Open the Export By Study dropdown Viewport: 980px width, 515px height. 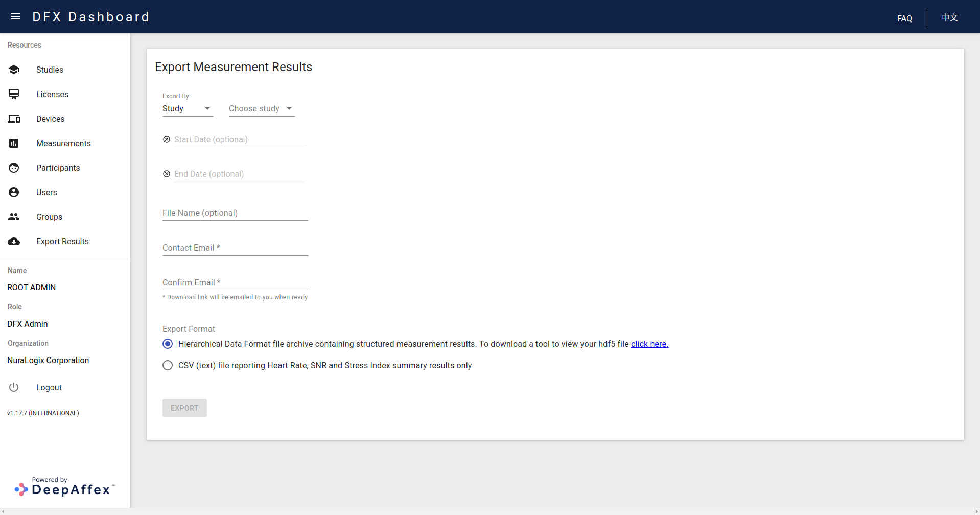tap(188, 108)
